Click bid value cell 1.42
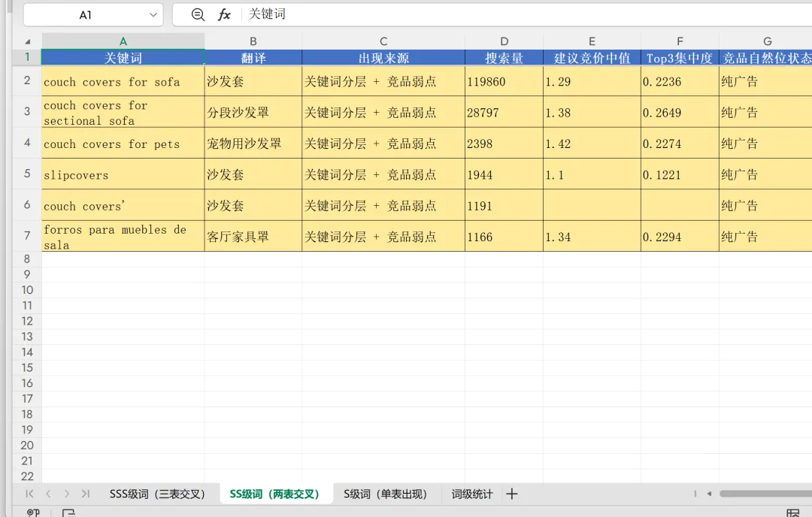 pos(592,143)
